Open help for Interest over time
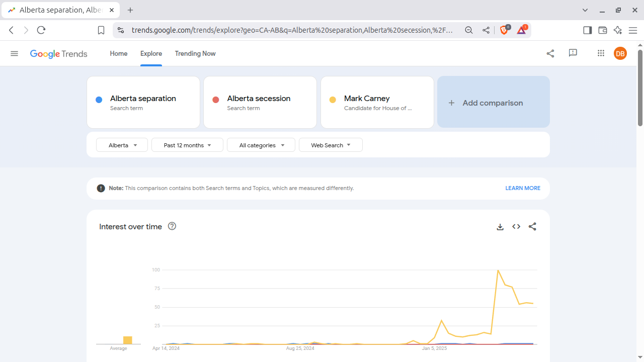644x362 pixels. point(172,226)
